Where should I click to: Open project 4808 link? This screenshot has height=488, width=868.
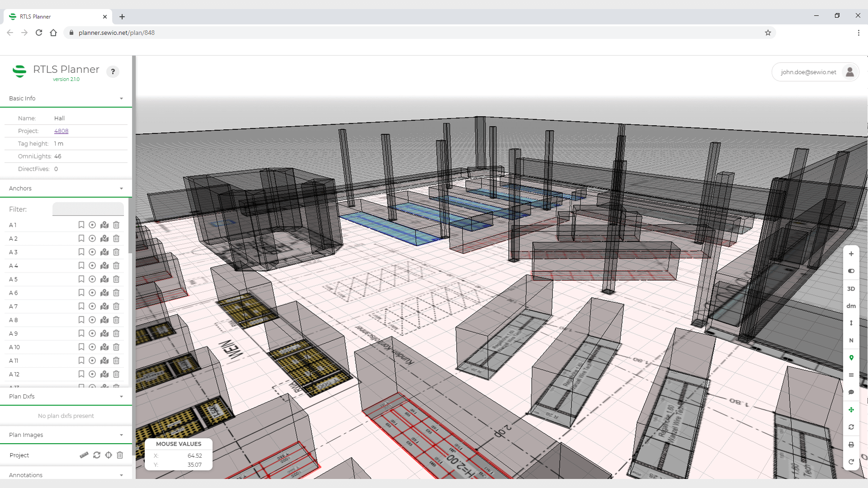click(61, 131)
